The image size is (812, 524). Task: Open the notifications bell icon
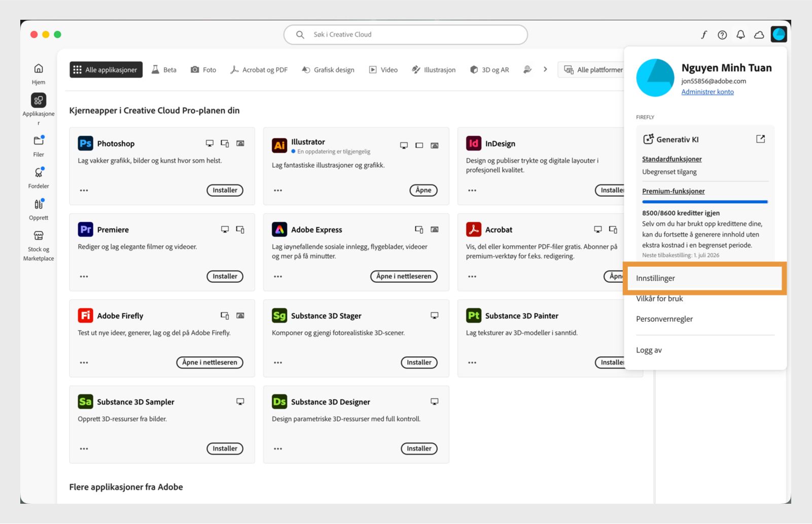pos(740,34)
